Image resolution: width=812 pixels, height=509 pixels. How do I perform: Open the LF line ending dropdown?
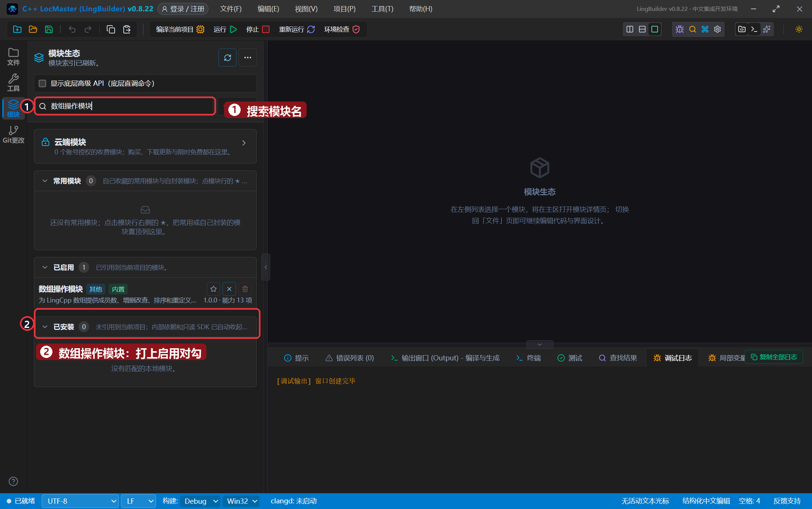pyautogui.click(x=139, y=501)
